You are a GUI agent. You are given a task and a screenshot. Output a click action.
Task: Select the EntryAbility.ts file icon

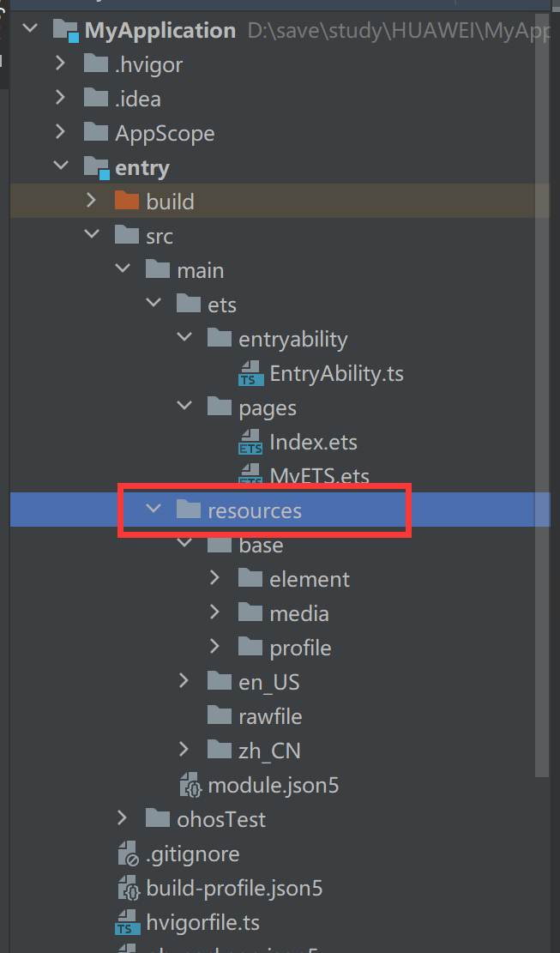pos(251,373)
